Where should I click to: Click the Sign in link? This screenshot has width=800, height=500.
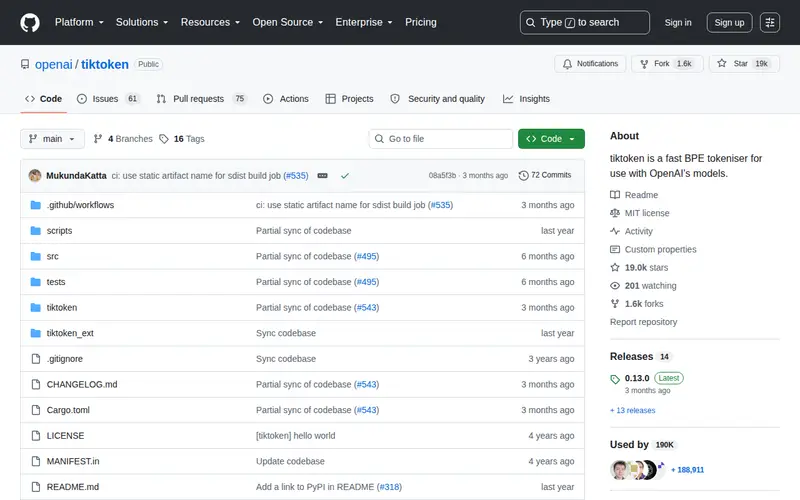pos(678,22)
